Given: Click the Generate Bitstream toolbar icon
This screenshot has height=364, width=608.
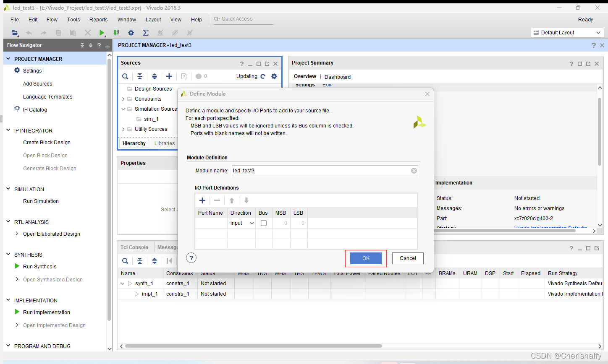Looking at the screenshot, I should [116, 33].
